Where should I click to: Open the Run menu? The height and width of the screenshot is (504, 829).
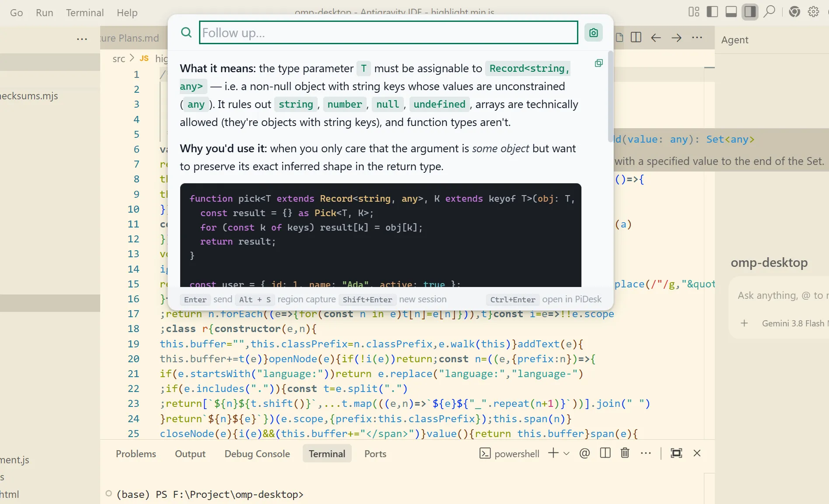(45, 13)
